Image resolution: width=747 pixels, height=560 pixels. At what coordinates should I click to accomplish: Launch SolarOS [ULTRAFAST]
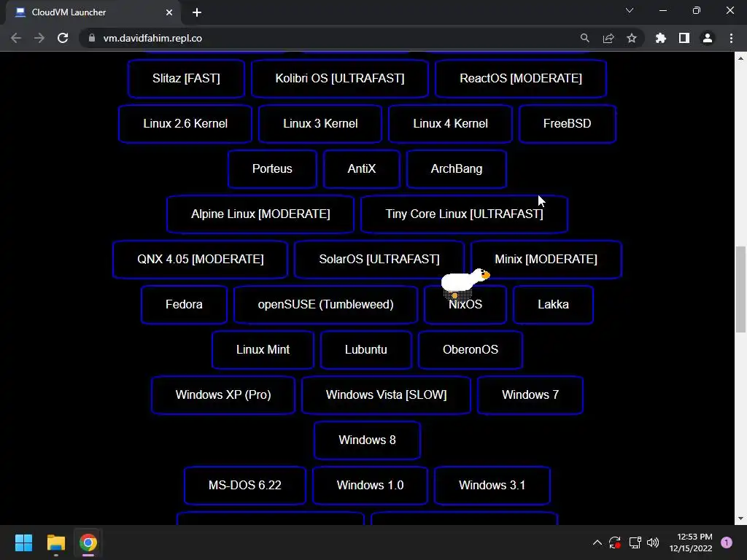coord(379,260)
